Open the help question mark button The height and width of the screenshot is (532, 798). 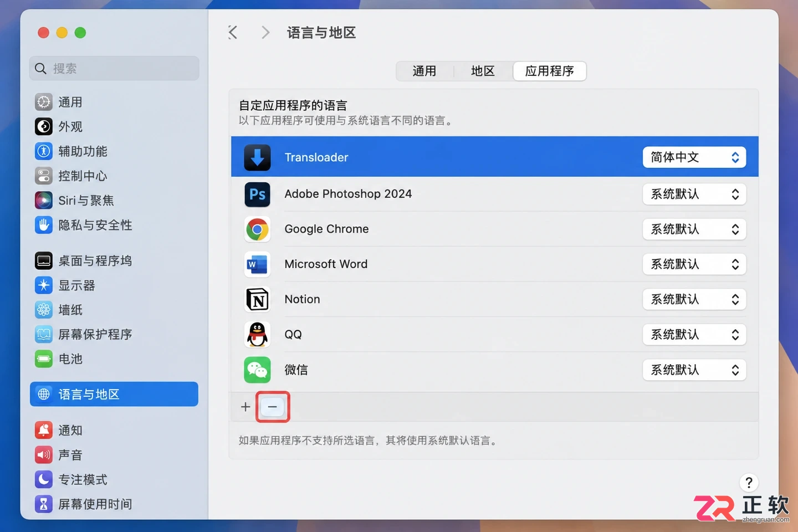(749, 483)
